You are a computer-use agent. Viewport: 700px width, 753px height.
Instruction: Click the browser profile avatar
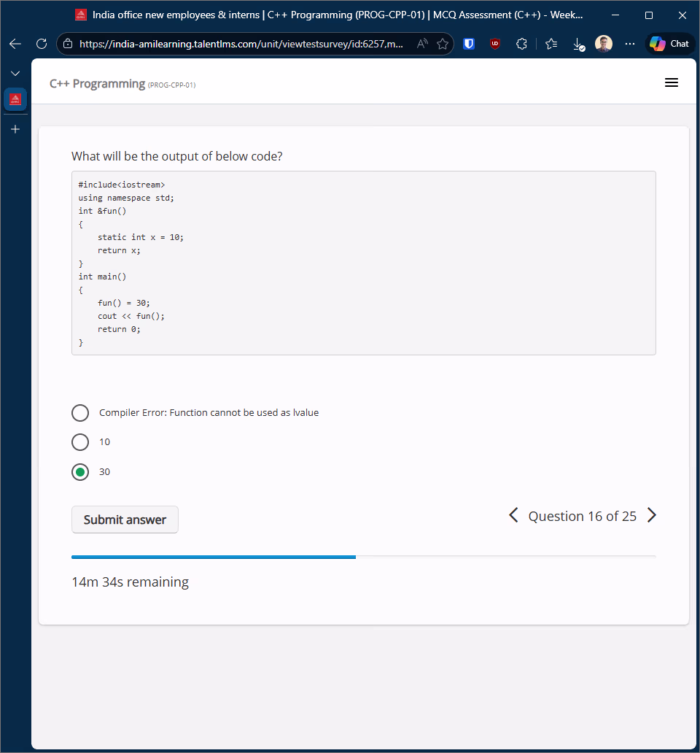click(604, 44)
